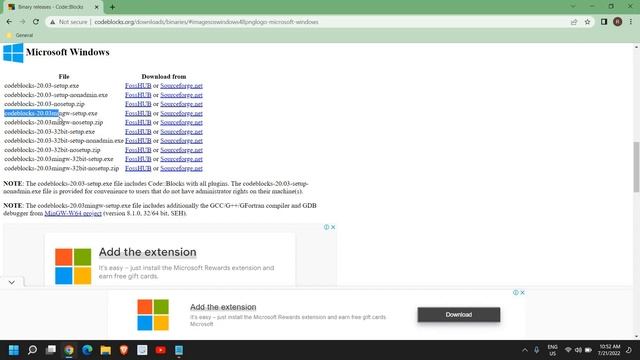Click the codeblocks-20.03-32bit-setup.exe file name
Screen dimensions: 640x360
point(49,131)
